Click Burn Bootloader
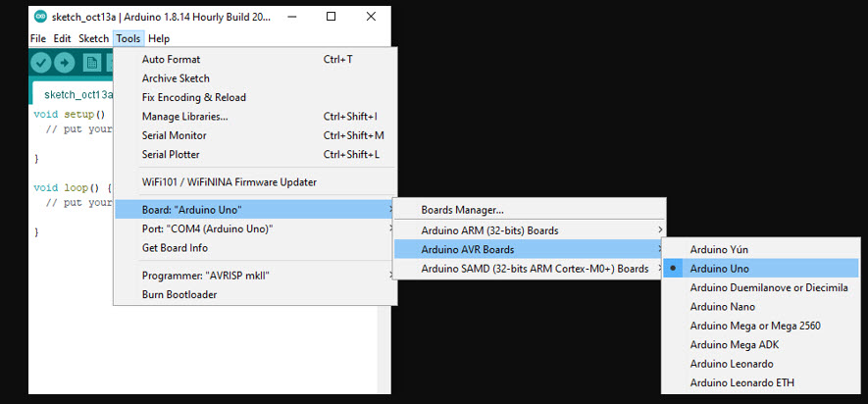 pos(255,294)
